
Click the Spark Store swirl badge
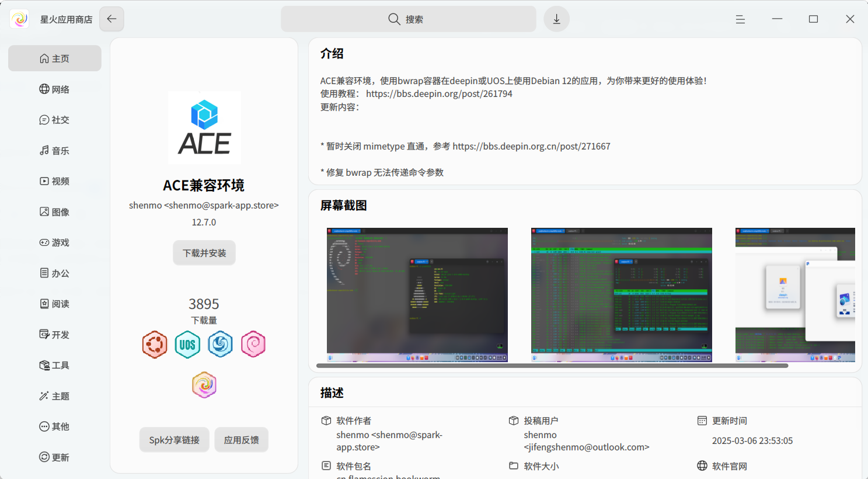point(204,385)
